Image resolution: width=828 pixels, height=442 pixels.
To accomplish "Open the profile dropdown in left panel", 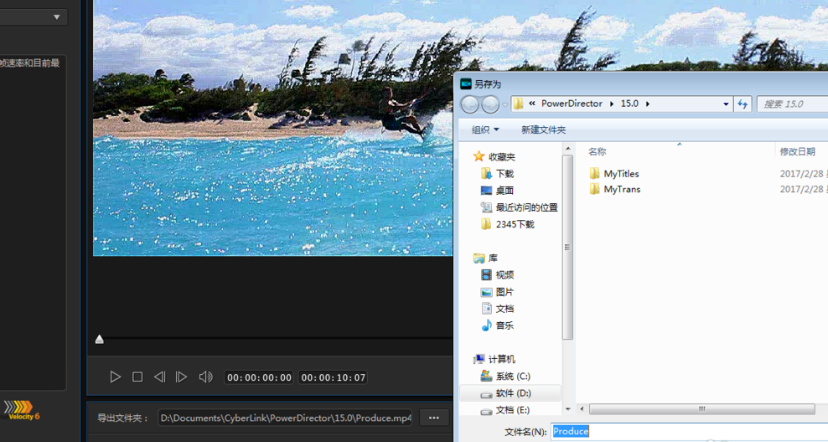I will click(x=56, y=17).
